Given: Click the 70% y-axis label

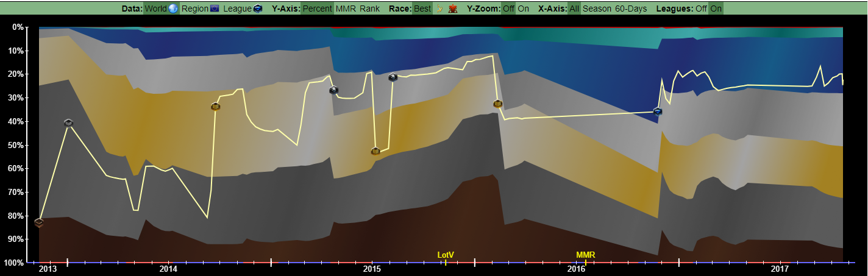Looking at the screenshot, I should (16, 192).
